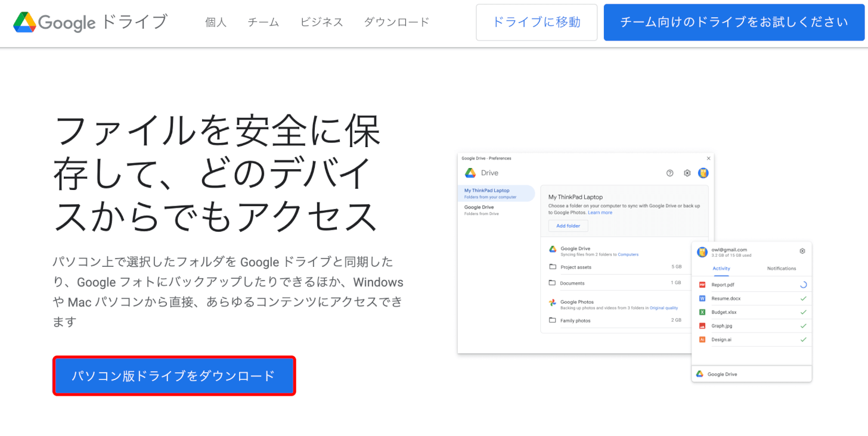Click the Google Photos pinwheel icon
This screenshot has width=868, height=436.
pos(553,303)
